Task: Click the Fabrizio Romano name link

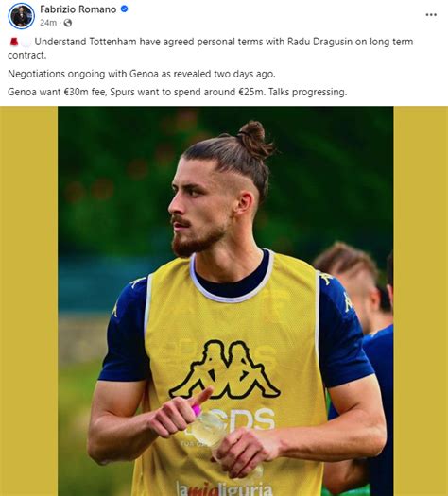Action: [x=78, y=9]
